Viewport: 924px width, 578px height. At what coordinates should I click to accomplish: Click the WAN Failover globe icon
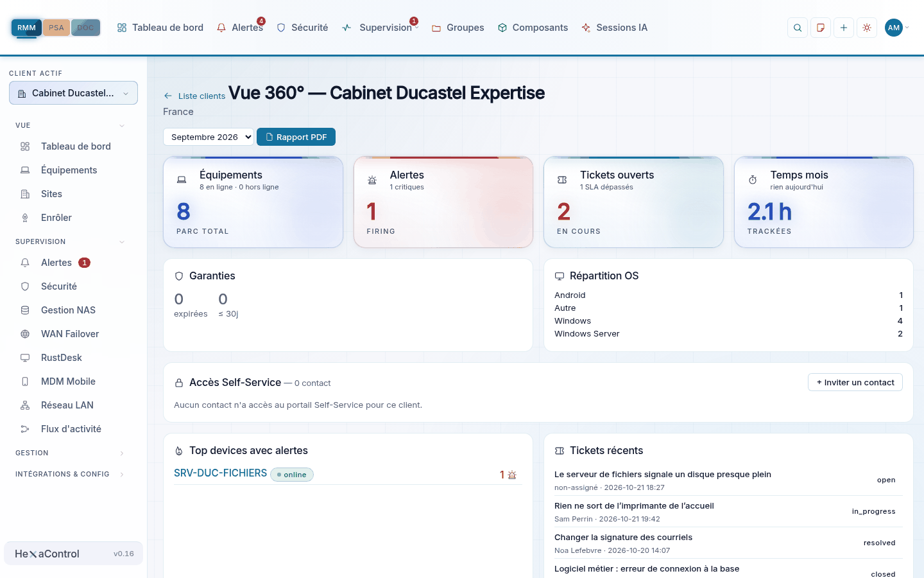point(25,334)
